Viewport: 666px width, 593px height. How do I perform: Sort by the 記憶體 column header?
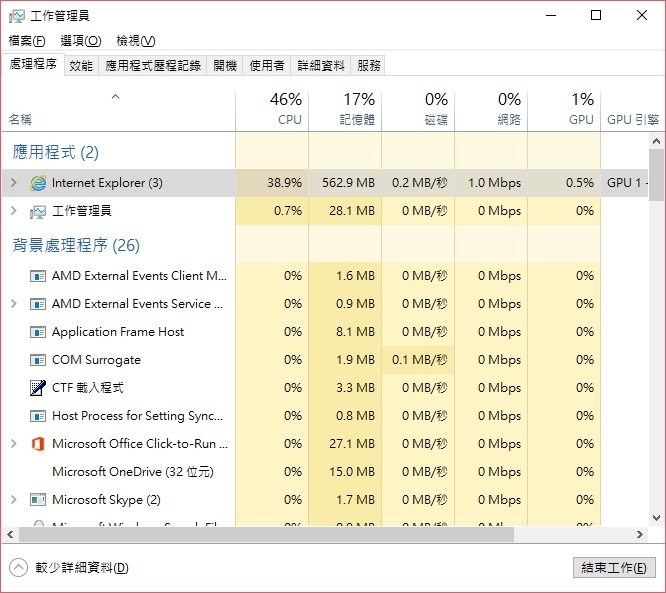coord(345,110)
